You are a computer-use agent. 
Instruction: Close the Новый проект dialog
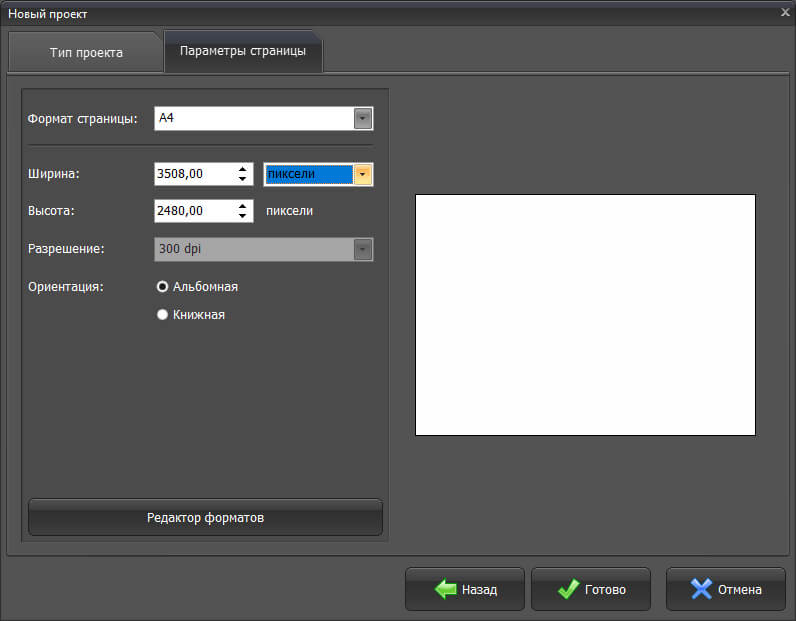click(785, 13)
